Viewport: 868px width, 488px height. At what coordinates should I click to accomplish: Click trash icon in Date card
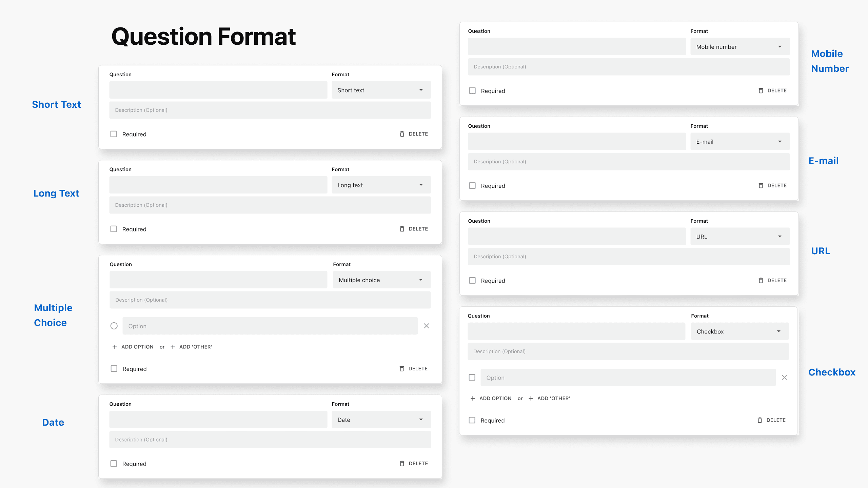point(402,463)
